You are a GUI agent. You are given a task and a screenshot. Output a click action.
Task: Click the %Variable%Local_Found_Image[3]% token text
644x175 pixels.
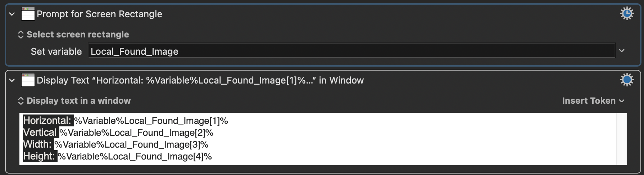131,144
